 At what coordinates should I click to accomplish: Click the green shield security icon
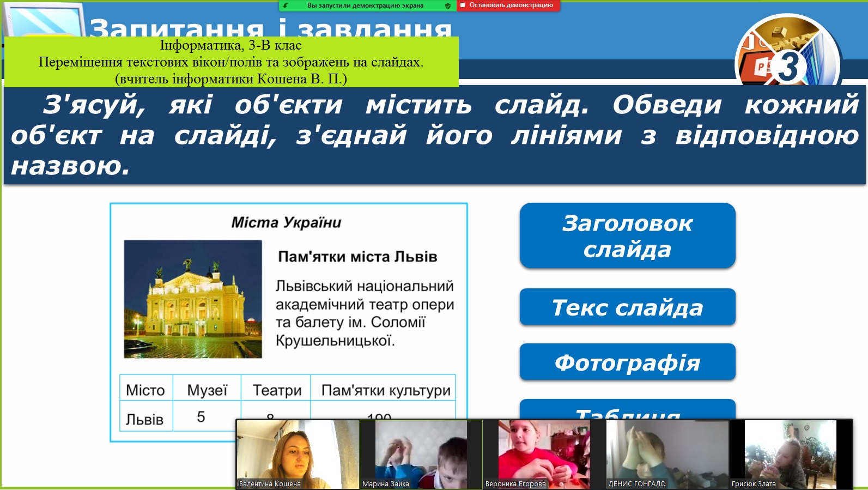pos(448,6)
